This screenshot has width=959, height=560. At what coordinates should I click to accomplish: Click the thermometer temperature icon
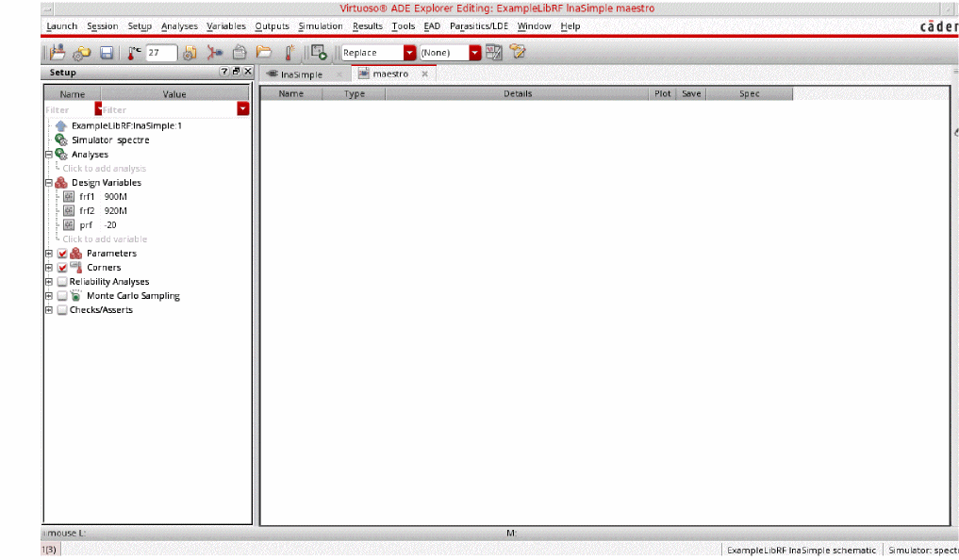coord(135,53)
